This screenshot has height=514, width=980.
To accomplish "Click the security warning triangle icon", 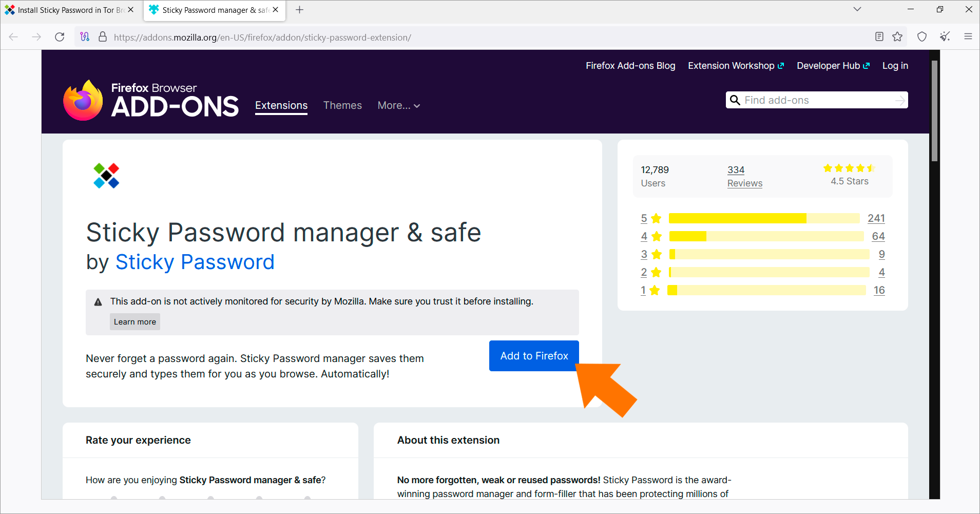I will pyautogui.click(x=98, y=302).
